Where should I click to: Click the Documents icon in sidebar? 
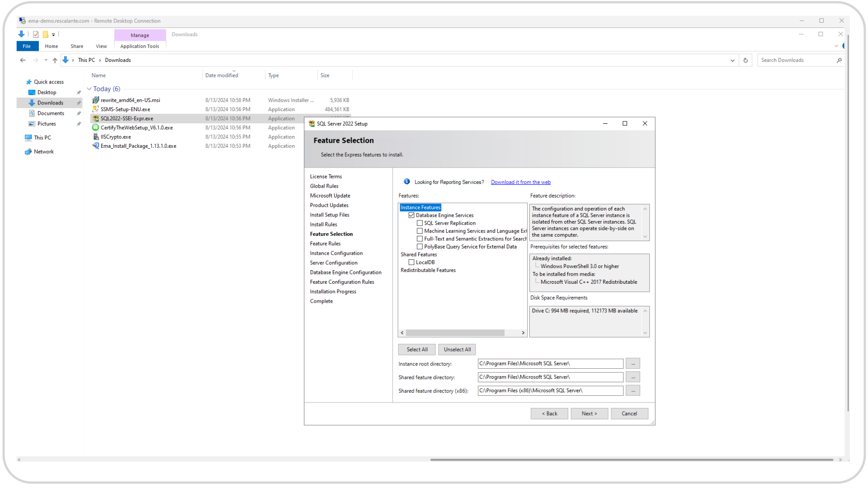click(32, 113)
